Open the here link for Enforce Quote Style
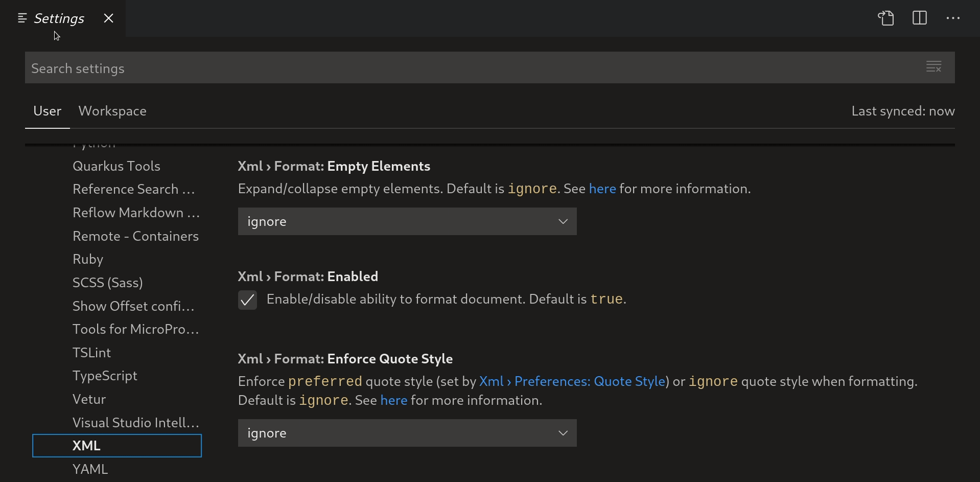 pyautogui.click(x=393, y=400)
